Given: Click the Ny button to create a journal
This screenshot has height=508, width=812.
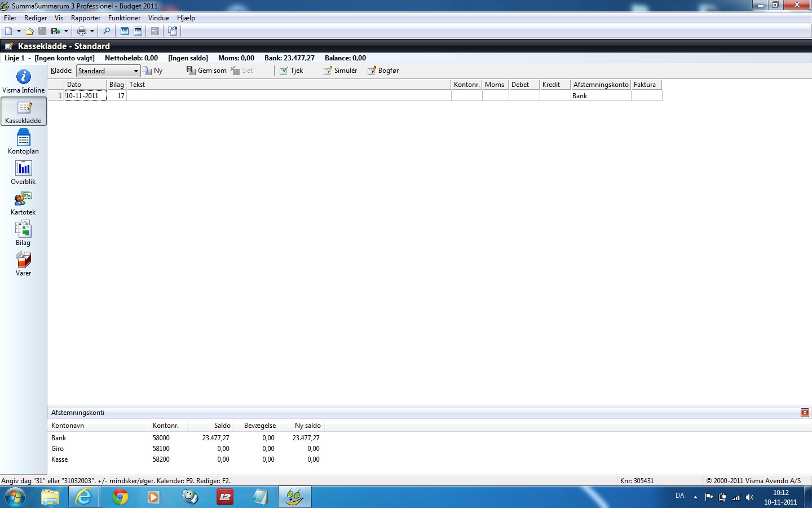Looking at the screenshot, I should click(x=153, y=71).
